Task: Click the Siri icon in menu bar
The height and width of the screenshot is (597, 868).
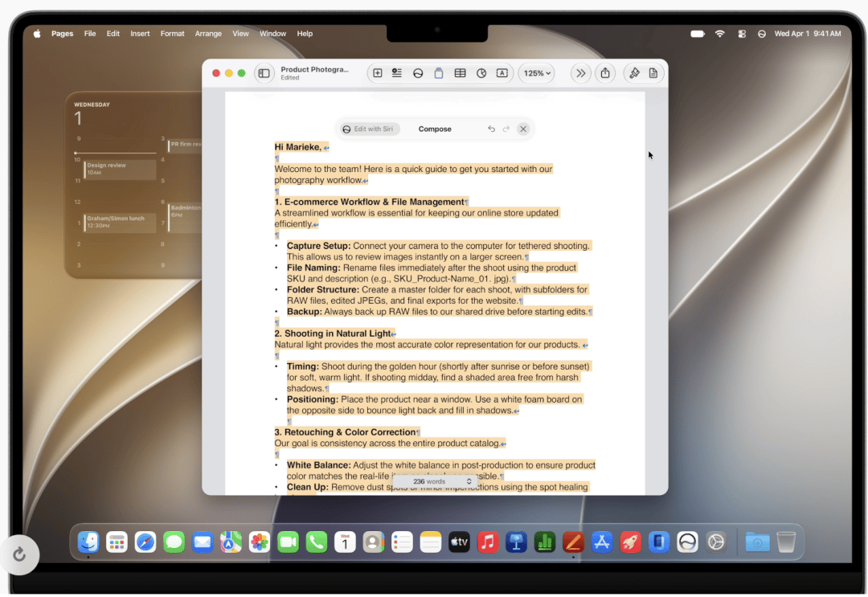Action: point(762,34)
